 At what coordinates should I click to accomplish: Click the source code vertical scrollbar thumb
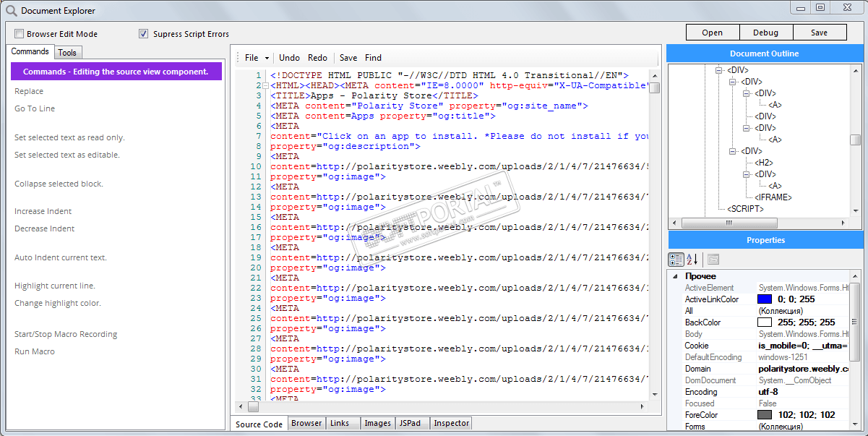click(654, 88)
